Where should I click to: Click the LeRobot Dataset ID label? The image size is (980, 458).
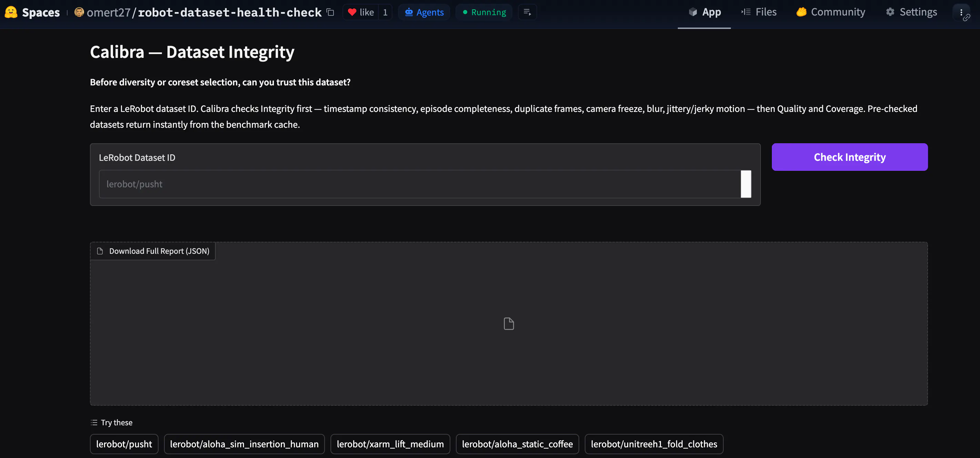point(137,157)
